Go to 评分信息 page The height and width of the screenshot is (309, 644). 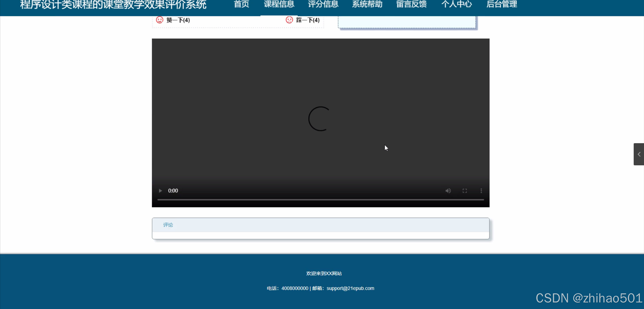click(323, 4)
